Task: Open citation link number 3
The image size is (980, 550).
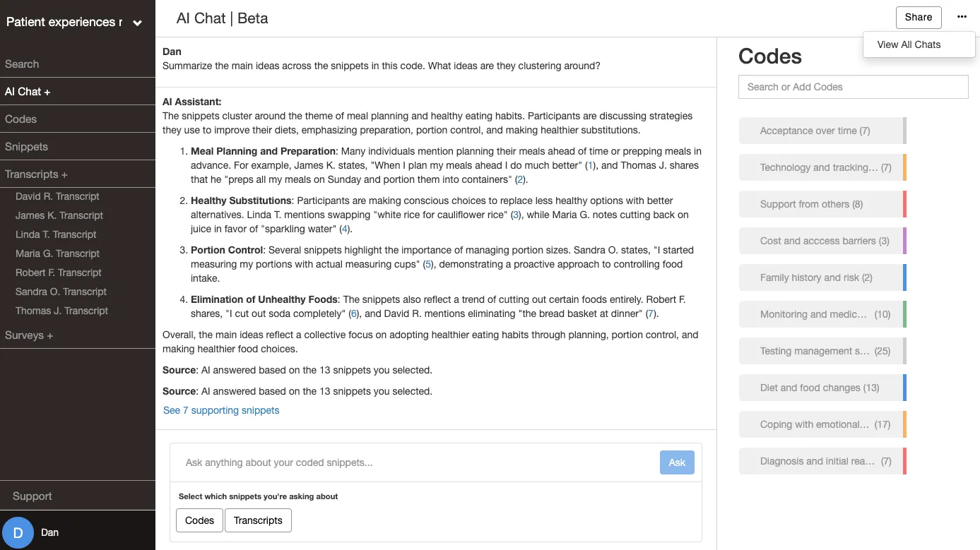Action: click(516, 215)
